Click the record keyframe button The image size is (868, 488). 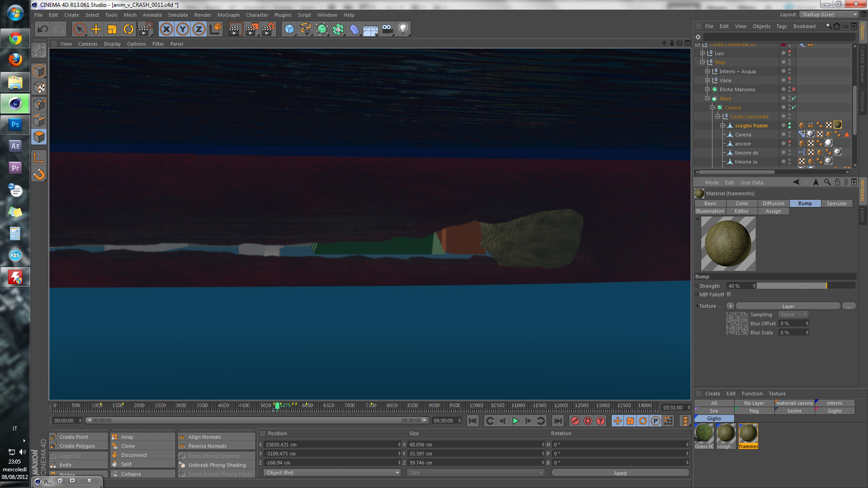pyautogui.click(x=575, y=421)
